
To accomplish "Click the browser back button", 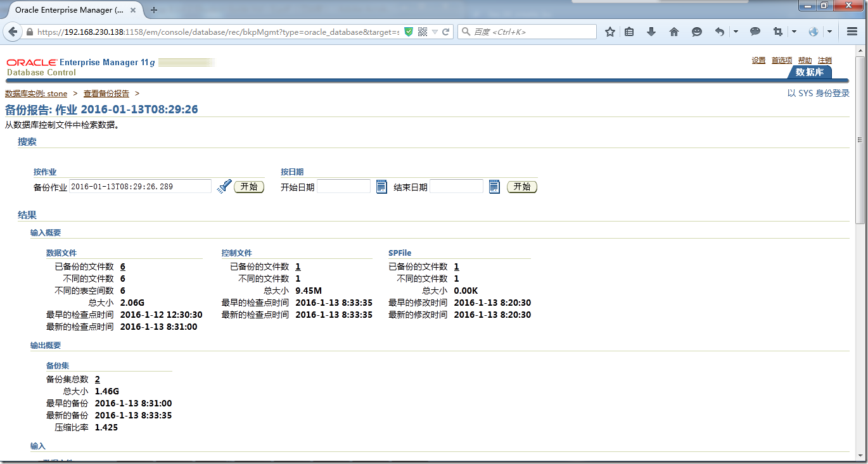I will click(13, 32).
